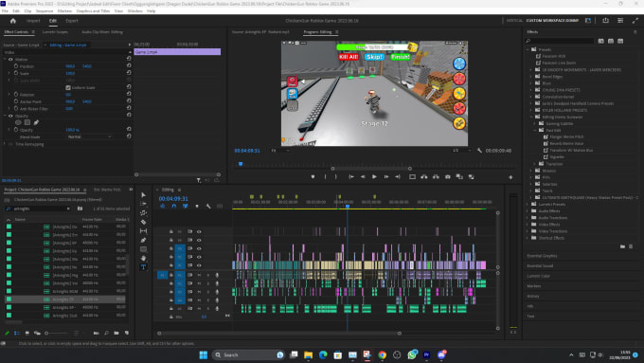Select the Selection arrow tool
Screen dimensions: 644x363
143,195
